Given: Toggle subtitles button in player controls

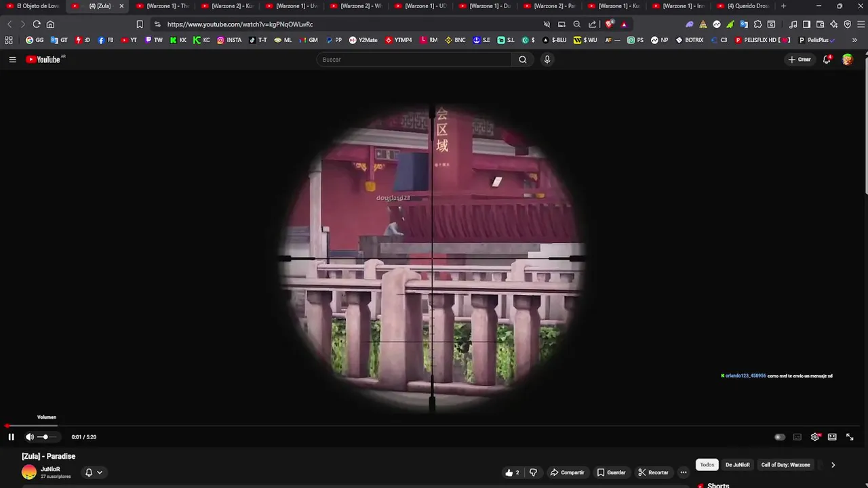Looking at the screenshot, I should pos(797,437).
